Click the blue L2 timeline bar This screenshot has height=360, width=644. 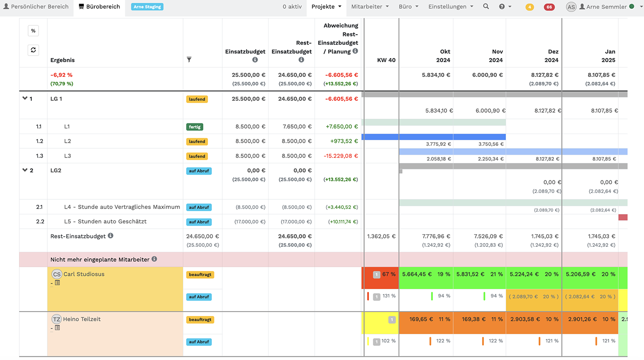[433, 137]
